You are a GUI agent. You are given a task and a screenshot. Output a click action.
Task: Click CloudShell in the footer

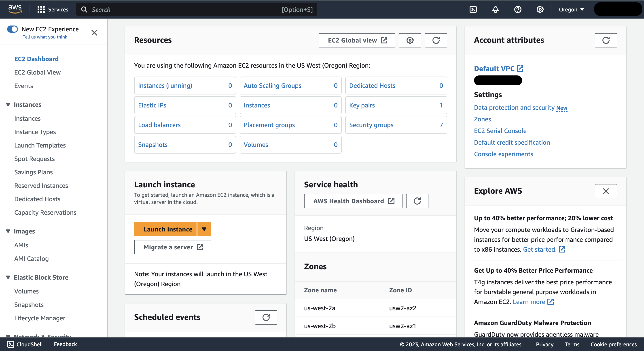click(25, 344)
